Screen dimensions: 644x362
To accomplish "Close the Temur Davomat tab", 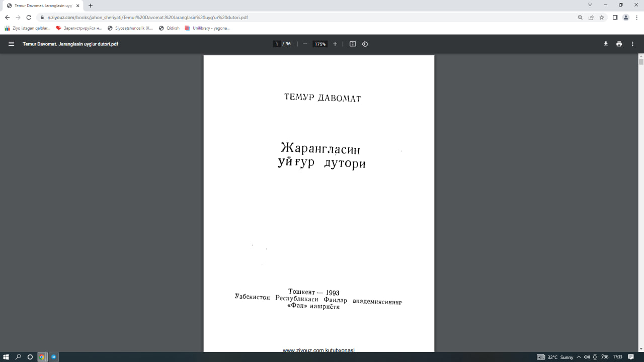I will pyautogui.click(x=77, y=6).
